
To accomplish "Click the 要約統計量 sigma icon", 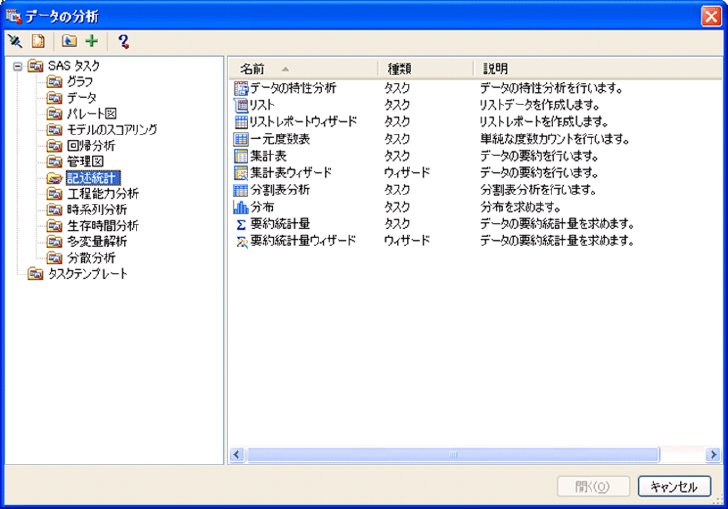I will [x=241, y=224].
